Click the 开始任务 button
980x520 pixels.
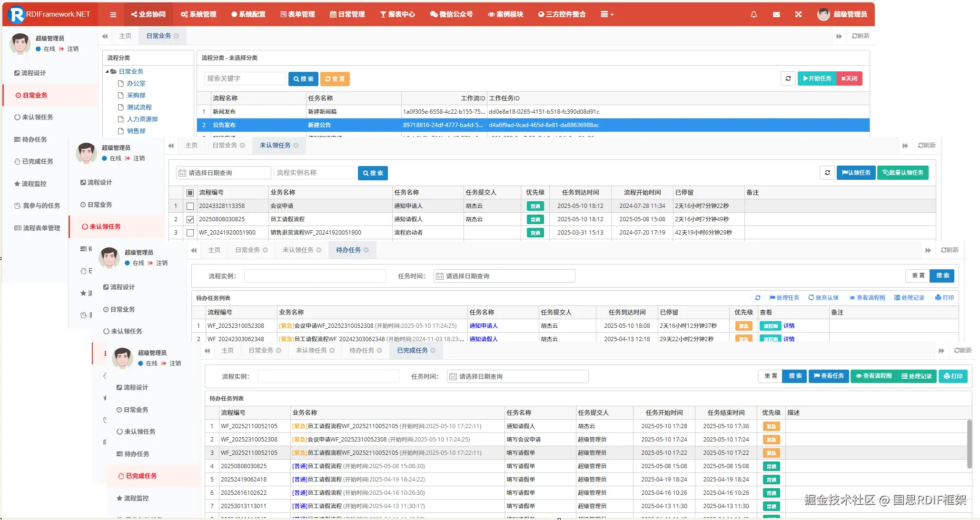click(x=817, y=78)
